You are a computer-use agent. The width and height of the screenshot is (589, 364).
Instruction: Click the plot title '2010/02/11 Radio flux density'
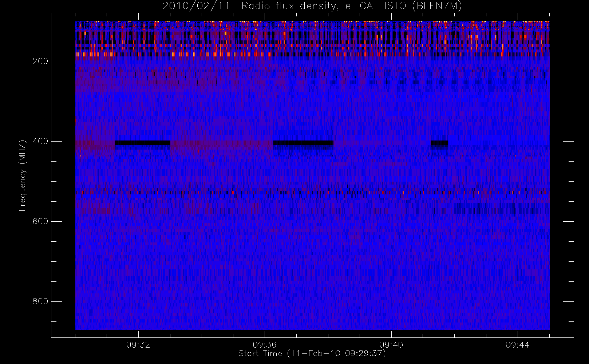[x=312, y=6]
